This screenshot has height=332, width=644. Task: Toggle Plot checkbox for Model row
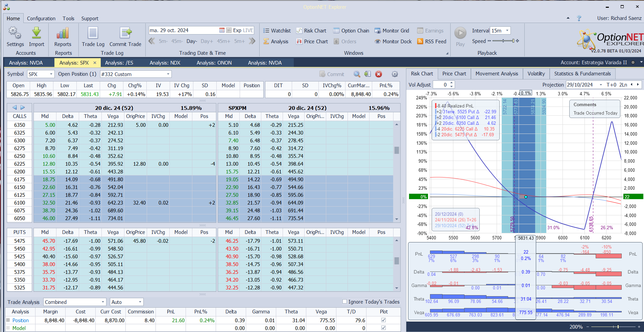(383, 328)
